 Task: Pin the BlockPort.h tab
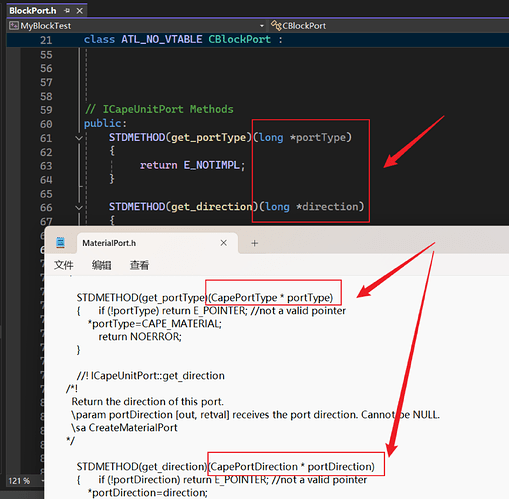[x=67, y=11]
